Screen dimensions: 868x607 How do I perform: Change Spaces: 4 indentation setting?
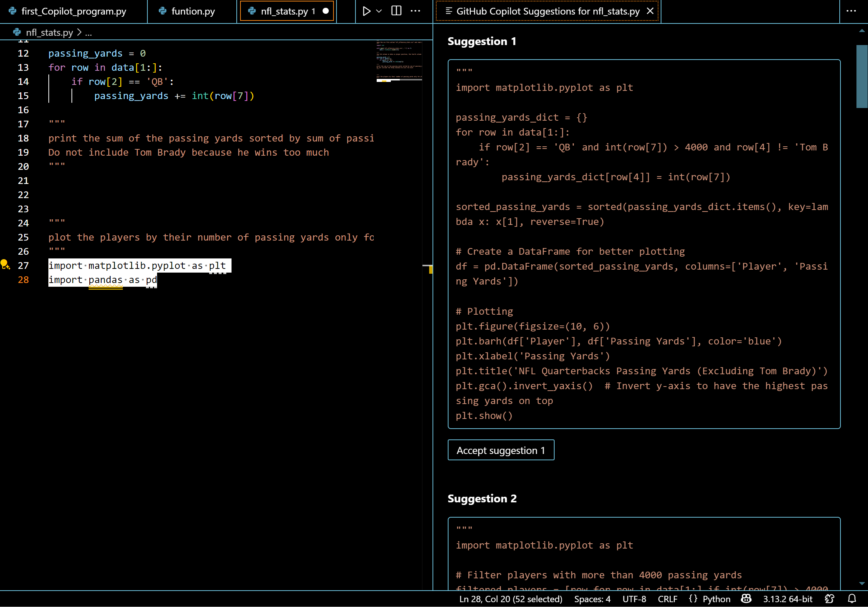tap(592, 599)
